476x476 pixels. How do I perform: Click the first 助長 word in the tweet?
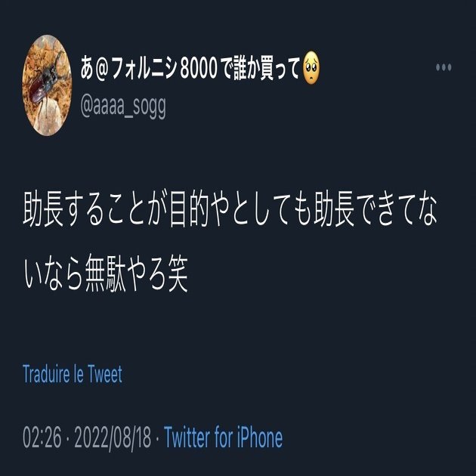43,209
